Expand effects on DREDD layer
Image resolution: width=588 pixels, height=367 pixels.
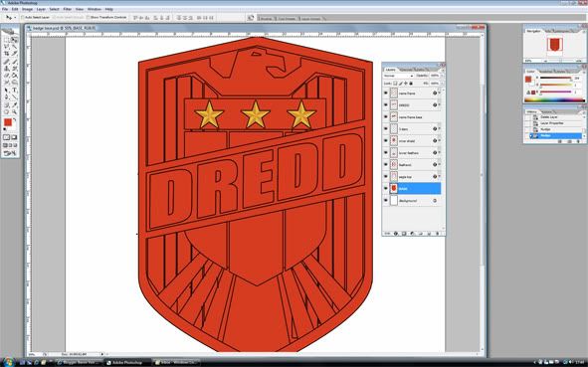(440, 105)
